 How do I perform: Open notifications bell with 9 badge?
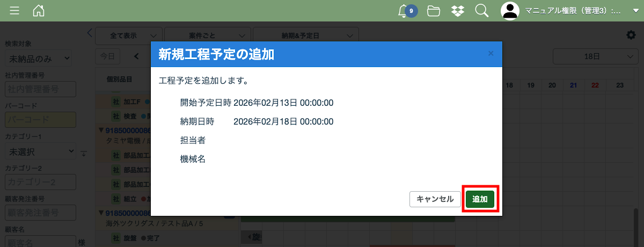click(404, 11)
